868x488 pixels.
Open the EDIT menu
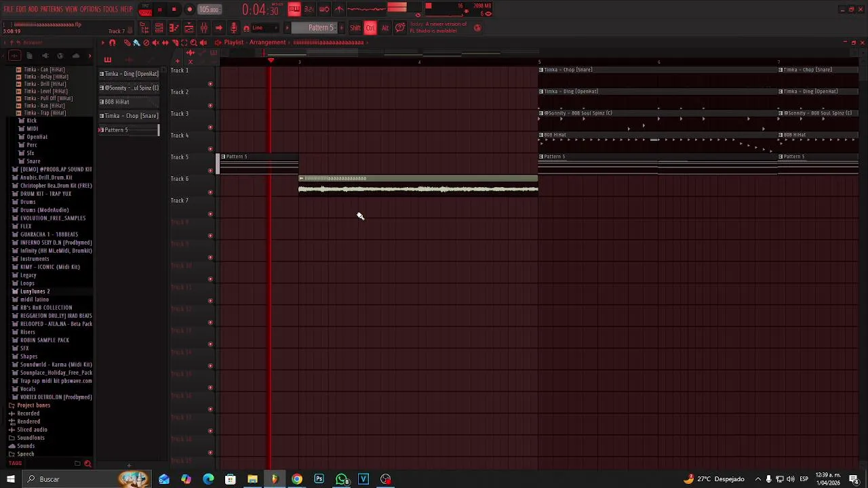pyautogui.click(x=21, y=9)
